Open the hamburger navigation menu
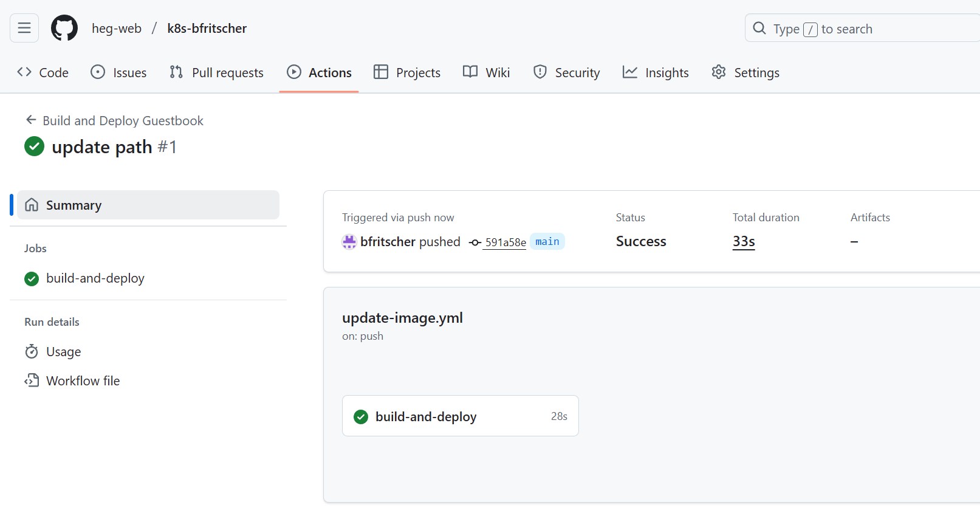Viewport: 980px width, 516px height. (x=24, y=28)
